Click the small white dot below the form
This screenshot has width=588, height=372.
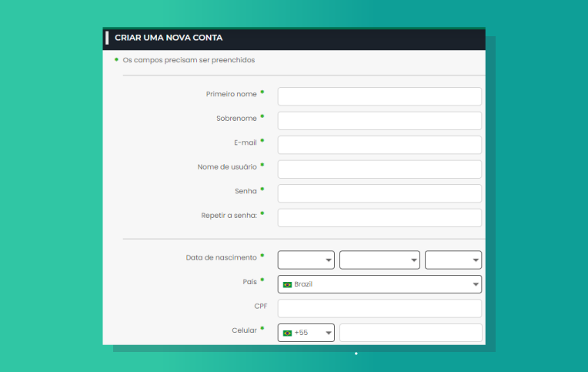pos(356,354)
